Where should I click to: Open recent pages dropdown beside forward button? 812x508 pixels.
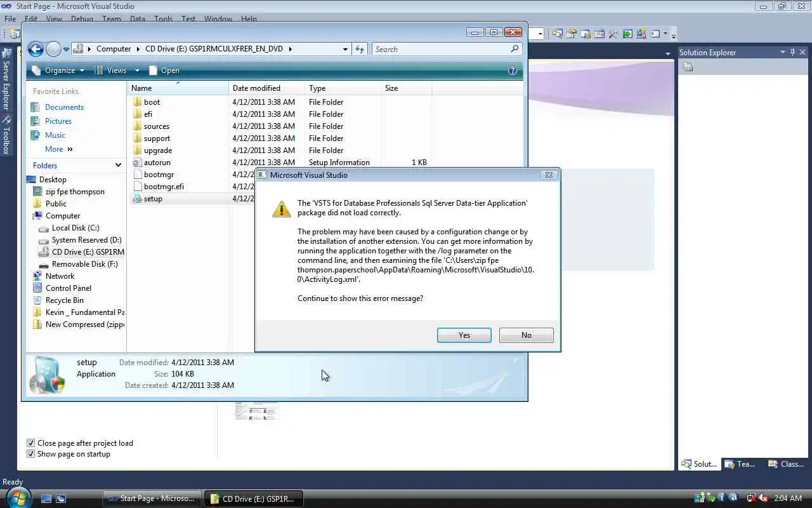tap(66, 50)
